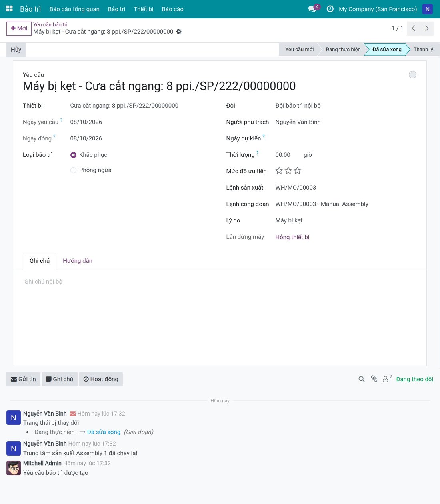The height and width of the screenshot is (504, 440).
Task: Open the user avatar N menu
Action: tap(428, 9)
